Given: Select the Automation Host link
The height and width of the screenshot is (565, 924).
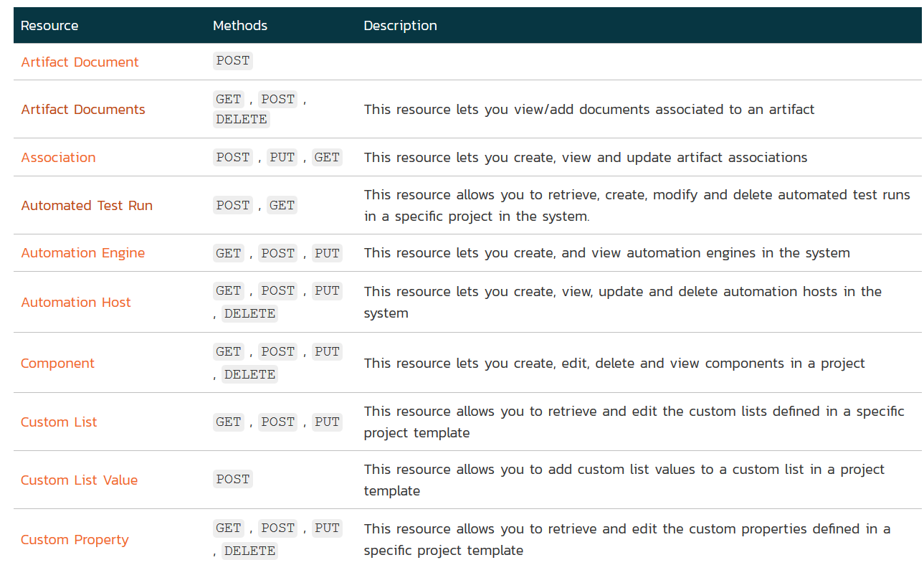Looking at the screenshot, I should coord(76,303).
